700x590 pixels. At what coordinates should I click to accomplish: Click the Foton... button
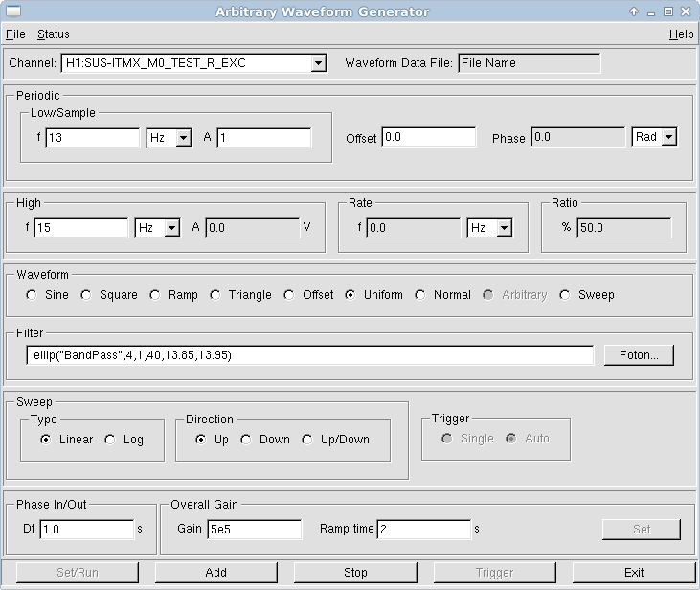coord(639,355)
